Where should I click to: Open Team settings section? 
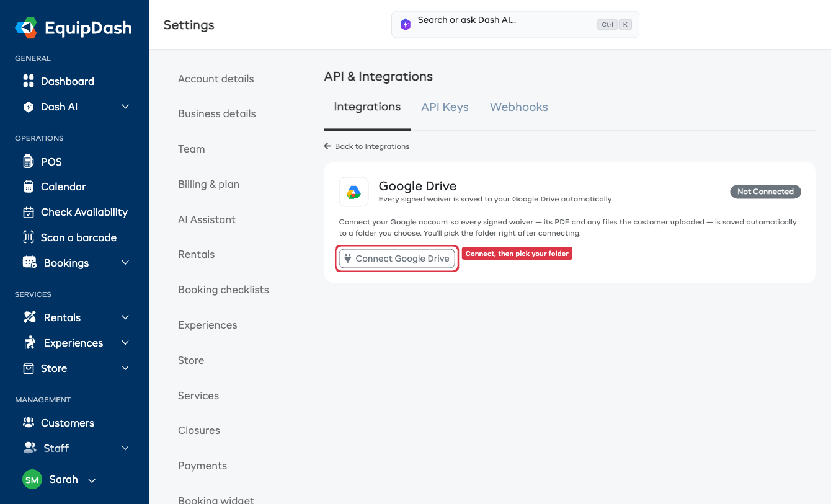click(x=191, y=149)
